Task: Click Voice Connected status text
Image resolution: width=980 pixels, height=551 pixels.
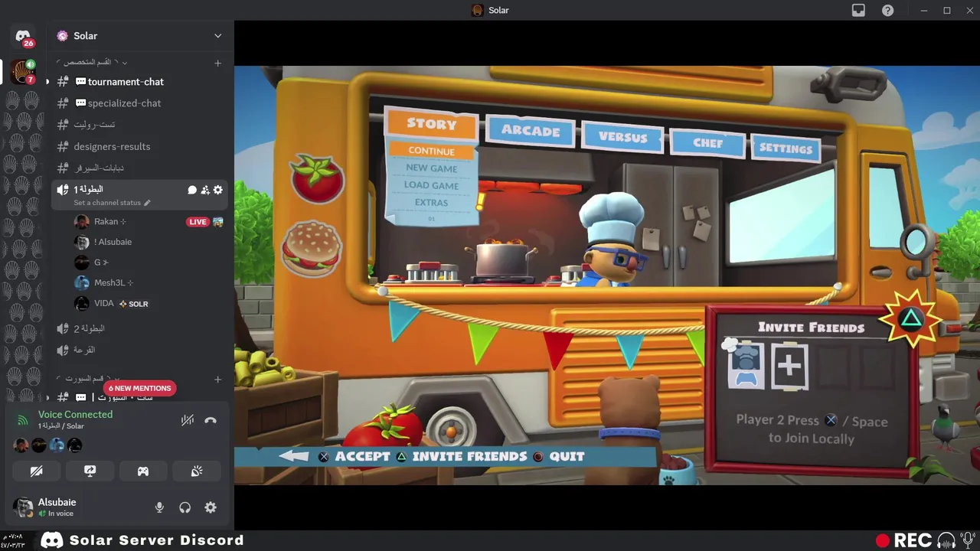Action: pyautogui.click(x=75, y=415)
